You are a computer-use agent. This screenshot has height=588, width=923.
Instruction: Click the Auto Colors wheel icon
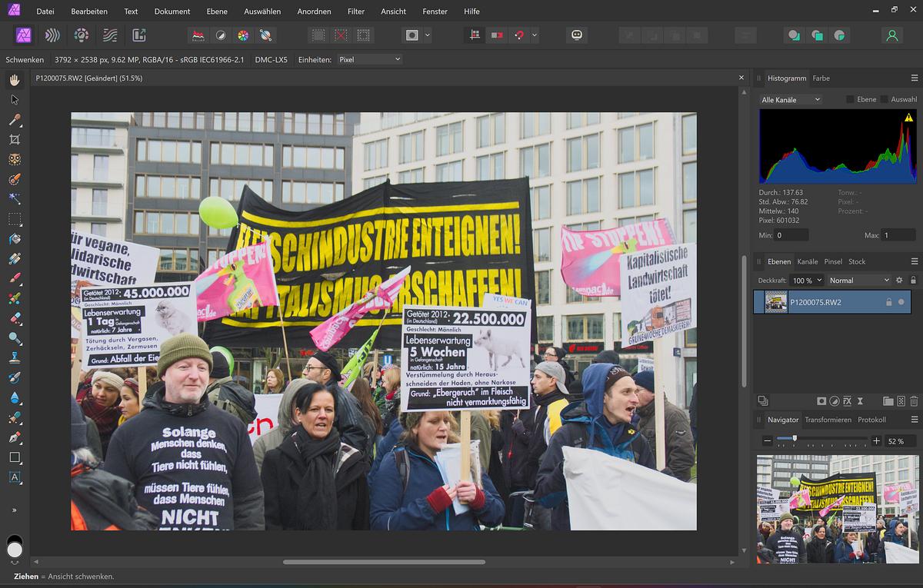pyautogui.click(x=242, y=35)
